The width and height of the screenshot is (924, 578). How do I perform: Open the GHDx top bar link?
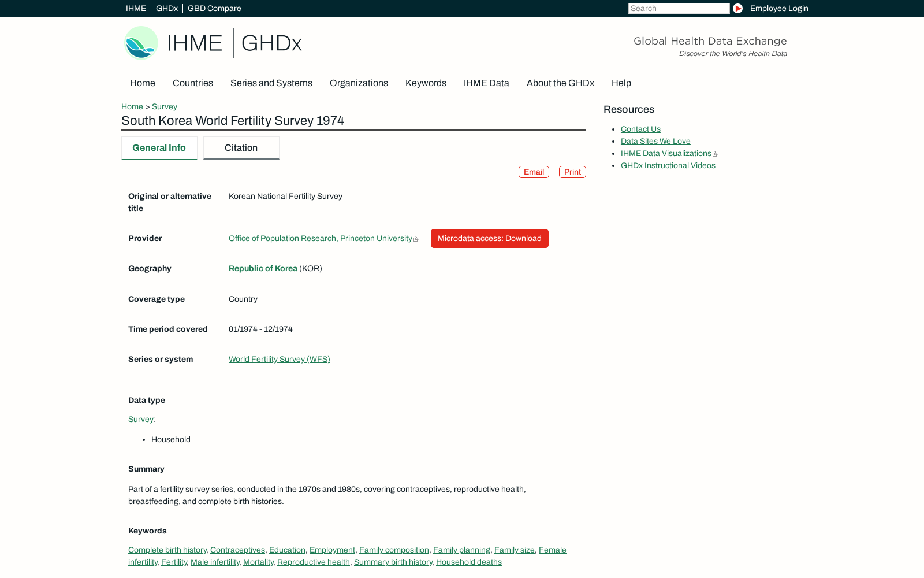point(167,8)
